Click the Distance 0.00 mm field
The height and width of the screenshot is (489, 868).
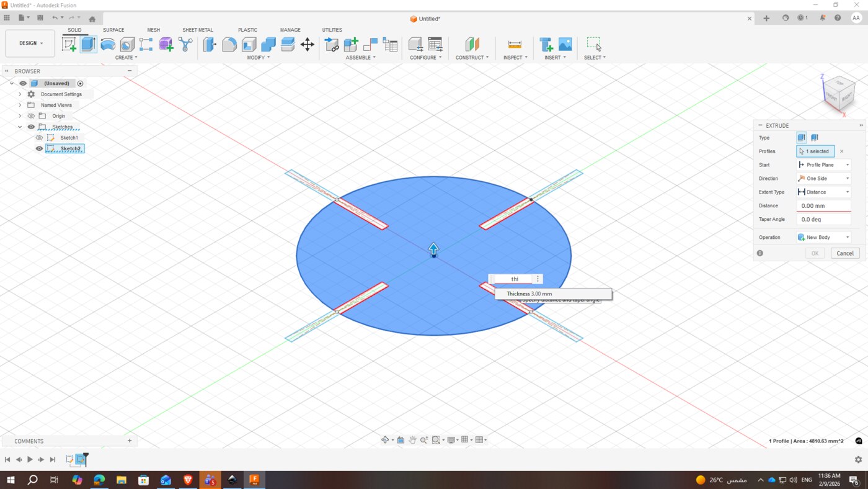823,205
